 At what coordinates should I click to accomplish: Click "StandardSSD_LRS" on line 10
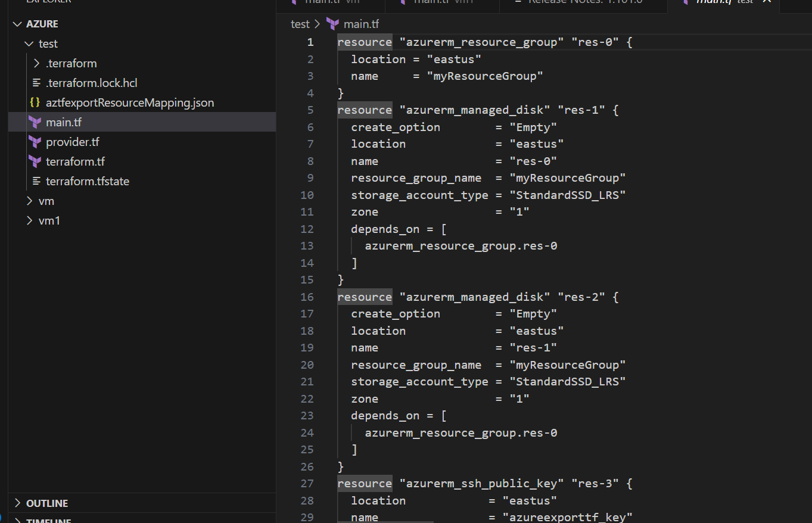point(568,195)
